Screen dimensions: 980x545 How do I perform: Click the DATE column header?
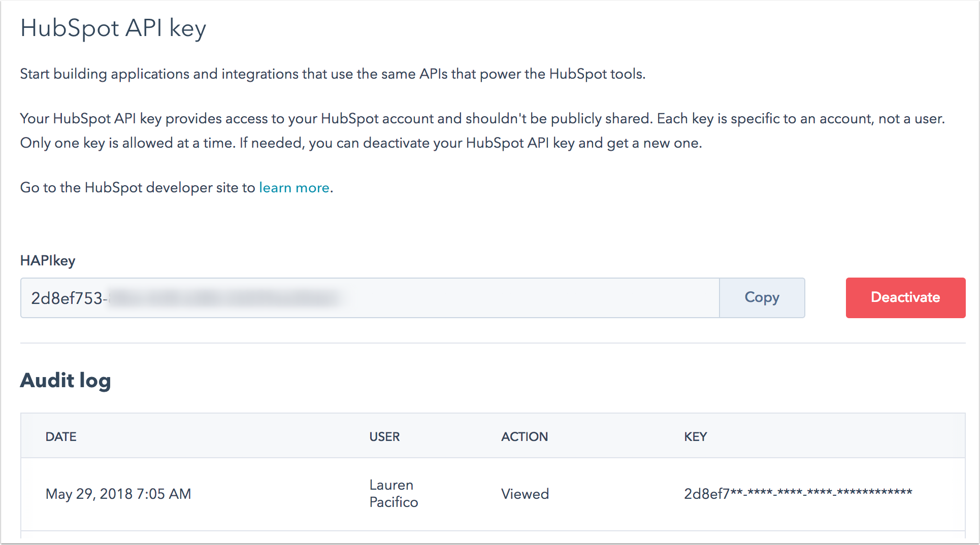click(61, 436)
